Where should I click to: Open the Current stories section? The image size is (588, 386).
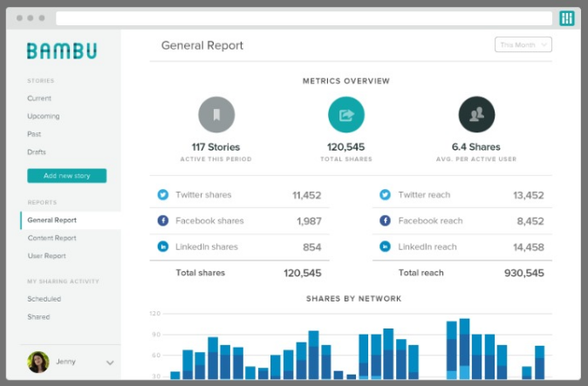point(39,98)
